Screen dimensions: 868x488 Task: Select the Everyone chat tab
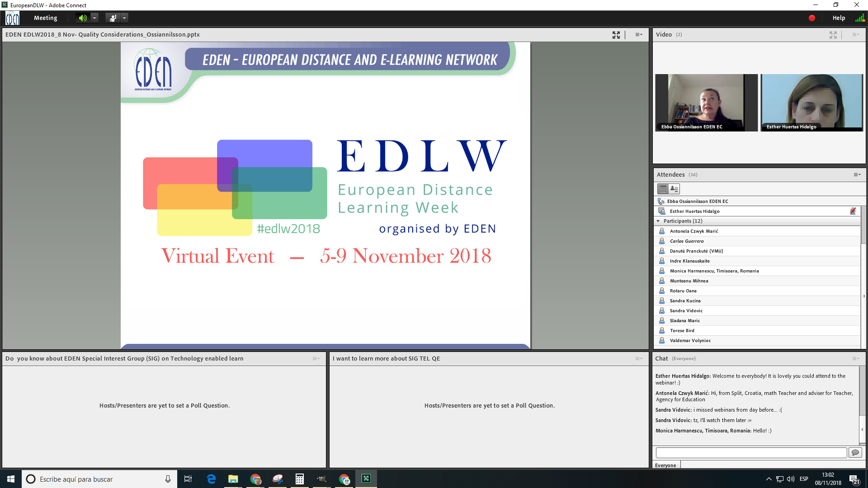point(666,465)
